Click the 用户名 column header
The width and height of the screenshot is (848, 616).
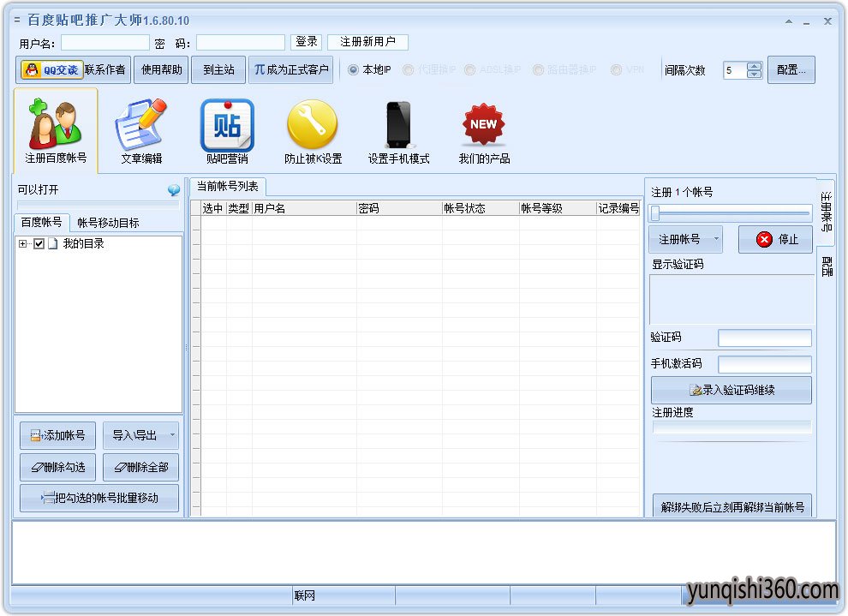coord(304,208)
